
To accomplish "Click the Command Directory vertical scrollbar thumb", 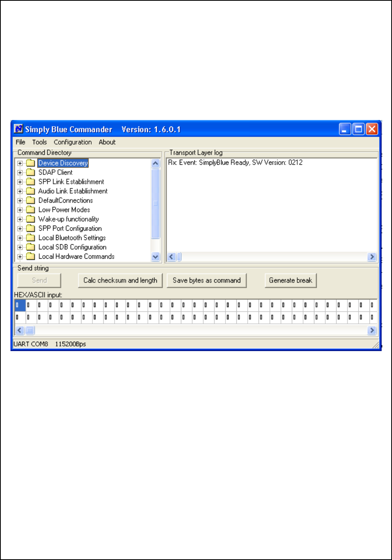I will point(156,203).
